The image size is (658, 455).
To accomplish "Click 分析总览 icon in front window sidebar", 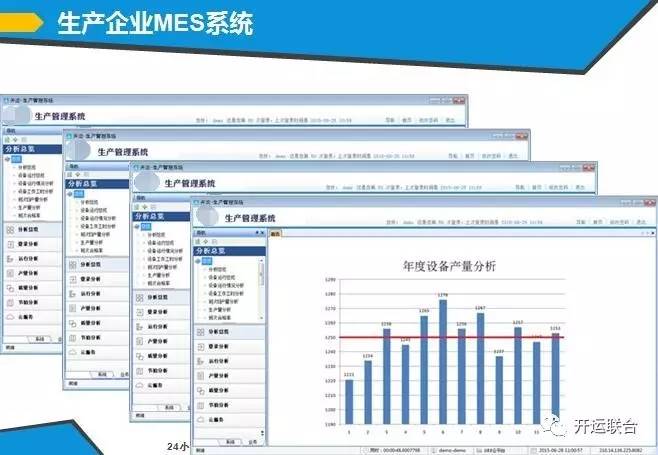I will (x=201, y=333).
